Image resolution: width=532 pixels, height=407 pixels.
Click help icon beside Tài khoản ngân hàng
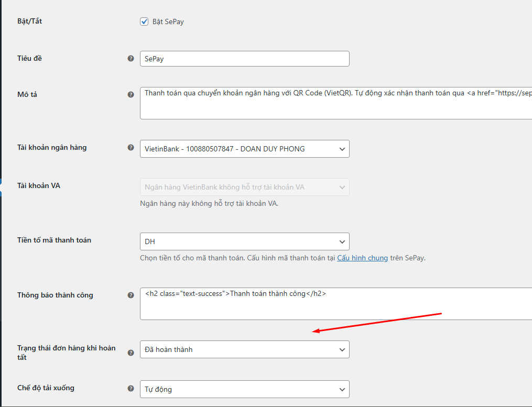(x=131, y=148)
